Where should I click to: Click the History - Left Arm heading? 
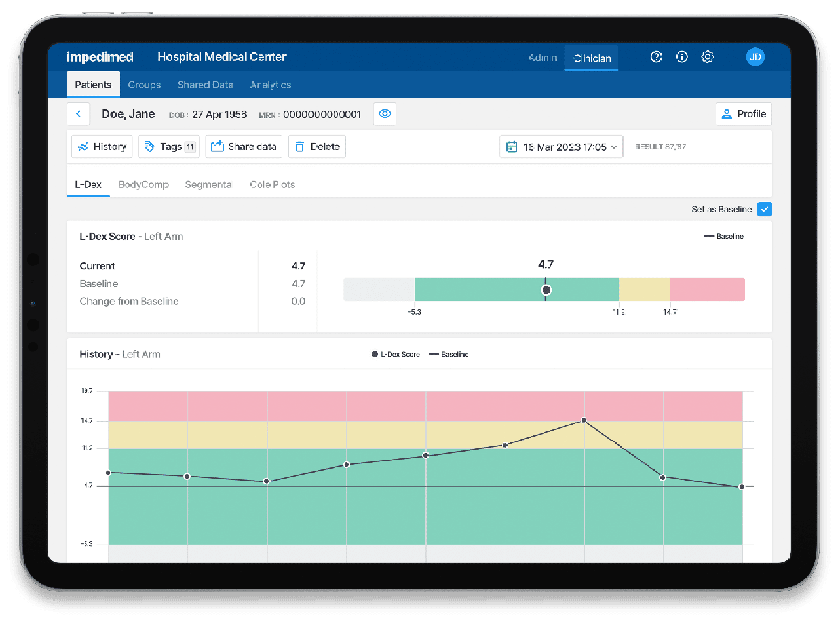coord(120,354)
